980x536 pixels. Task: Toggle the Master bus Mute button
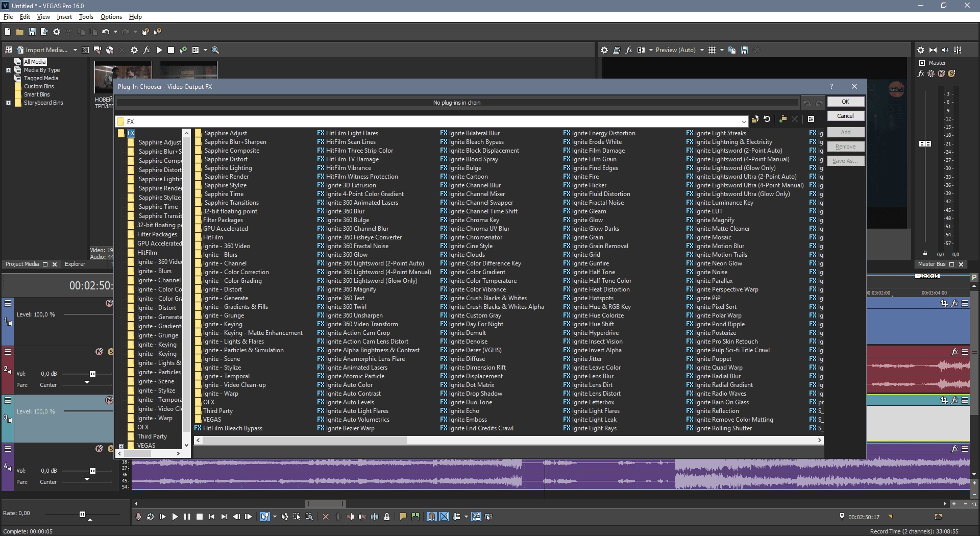941,74
